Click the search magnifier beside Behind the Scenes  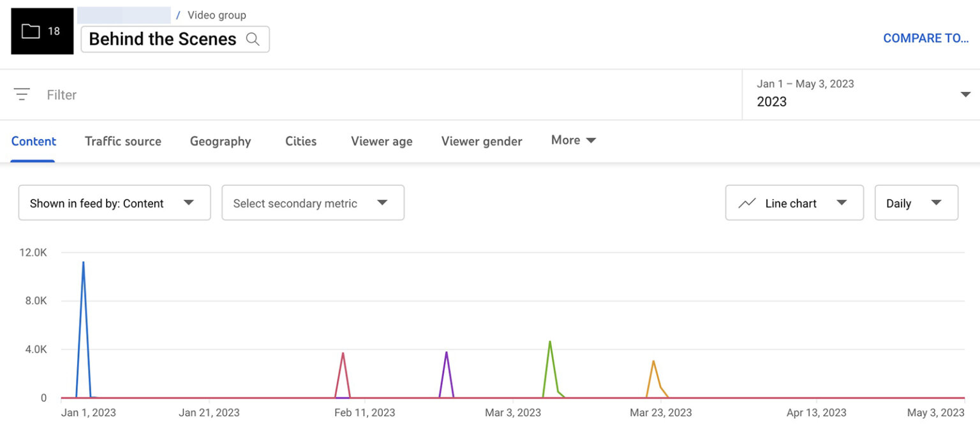click(253, 39)
